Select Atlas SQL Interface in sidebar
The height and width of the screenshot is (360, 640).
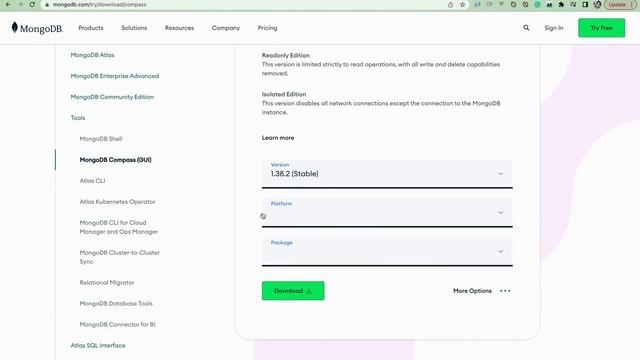point(98,345)
